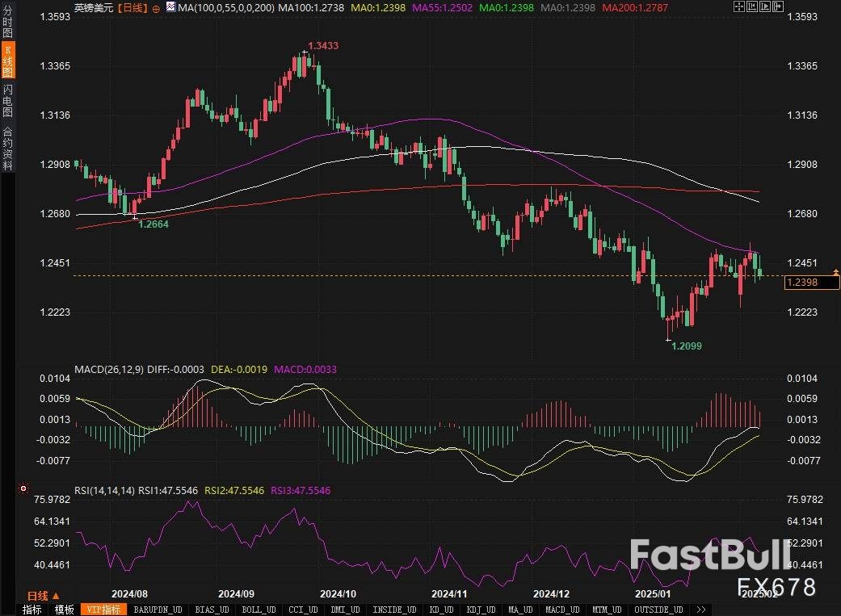Click the small icon left of RSI label

(x=23, y=489)
